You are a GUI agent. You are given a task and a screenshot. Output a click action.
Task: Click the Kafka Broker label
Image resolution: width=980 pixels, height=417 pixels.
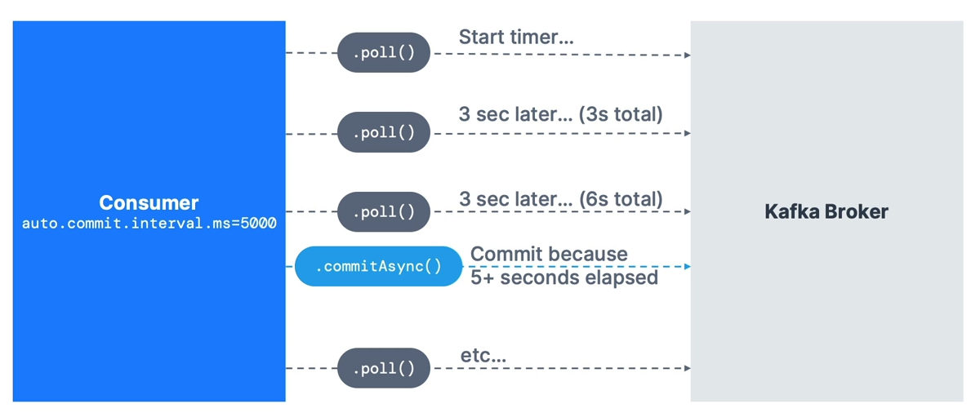826,212
